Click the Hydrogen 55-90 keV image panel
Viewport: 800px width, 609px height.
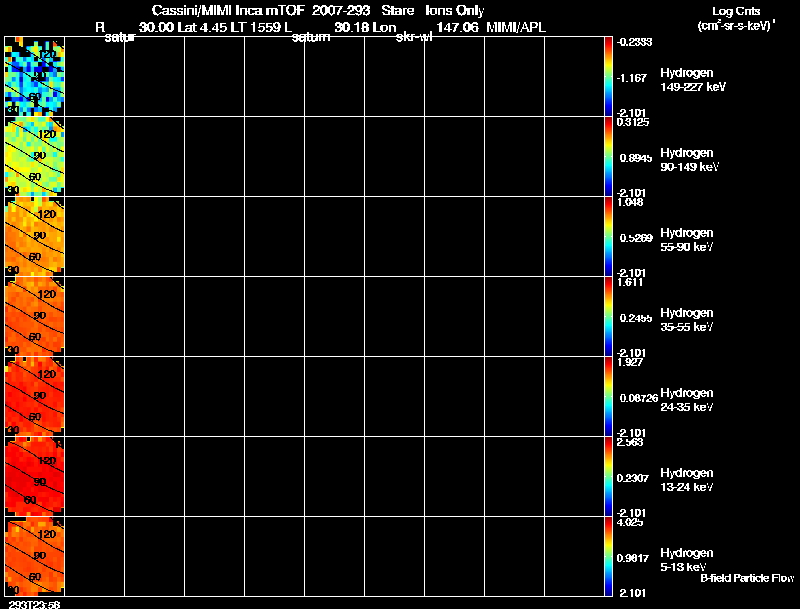click(x=35, y=237)
